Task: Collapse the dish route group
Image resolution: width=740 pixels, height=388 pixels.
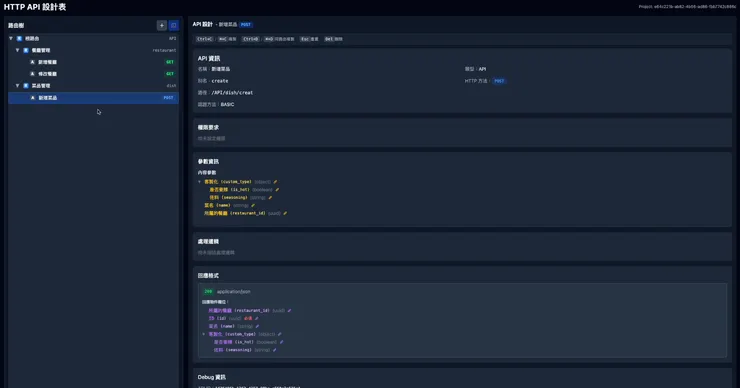Action: click(x=17, y=85)
